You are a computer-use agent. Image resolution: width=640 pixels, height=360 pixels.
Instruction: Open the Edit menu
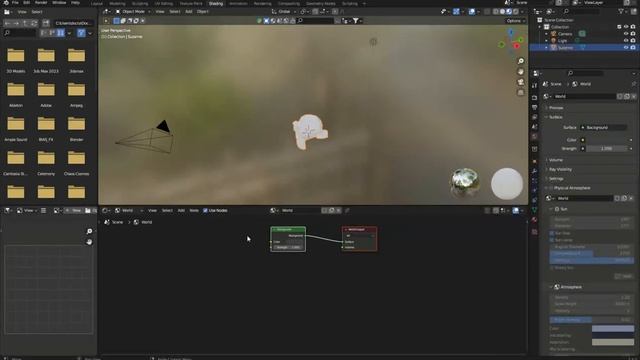[27, 2]
